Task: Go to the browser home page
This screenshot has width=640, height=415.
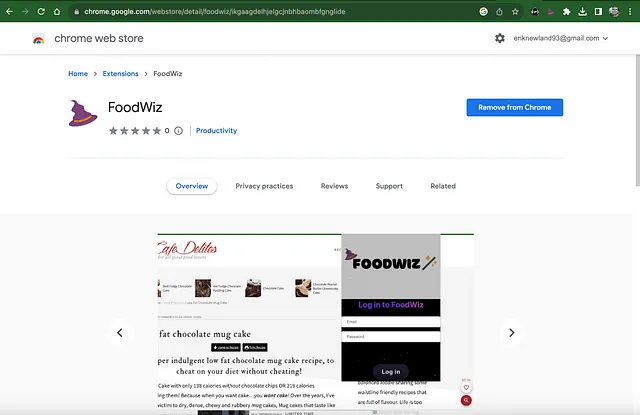Action: [x=57, y=11]
